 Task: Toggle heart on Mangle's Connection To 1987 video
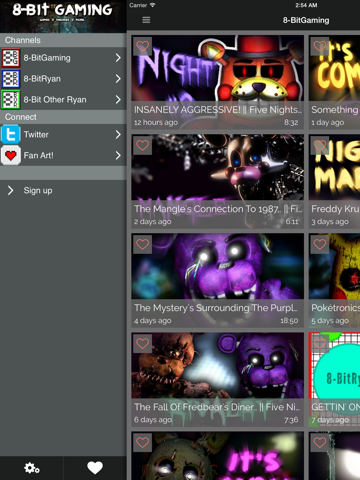point(143,145)
